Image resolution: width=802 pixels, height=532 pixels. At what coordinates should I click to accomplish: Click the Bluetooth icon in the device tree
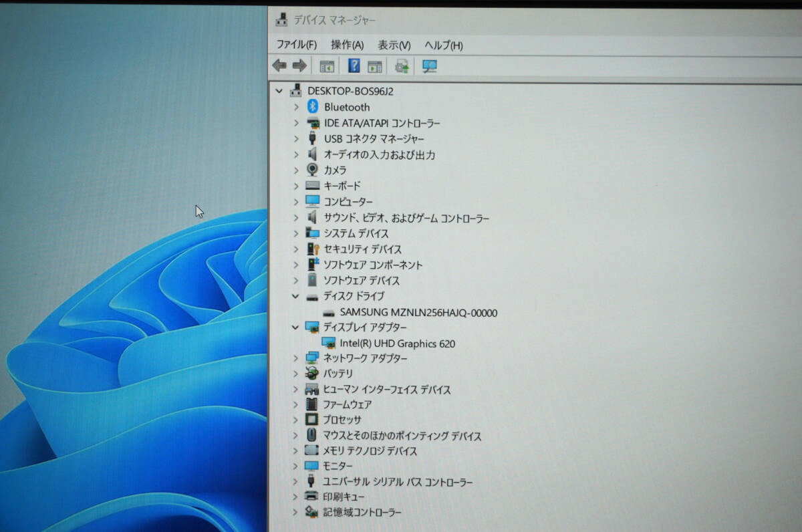(312, 107)
